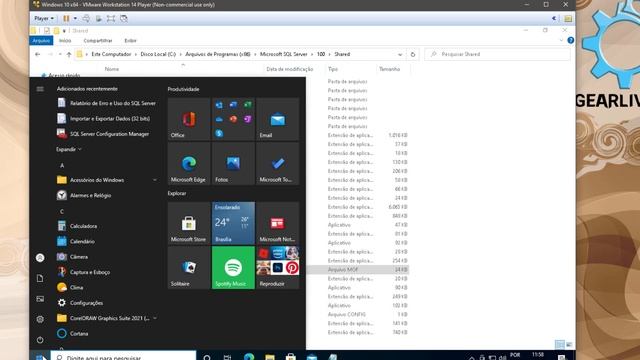Viewport: 640px width, 360px height.
Task: Click Expandir under recently added apps
Action: (69, 149)
